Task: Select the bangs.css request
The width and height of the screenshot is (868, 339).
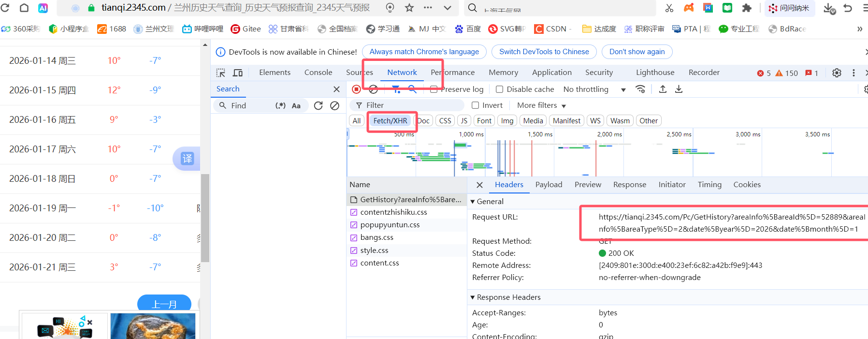Action: coord(406,237)
